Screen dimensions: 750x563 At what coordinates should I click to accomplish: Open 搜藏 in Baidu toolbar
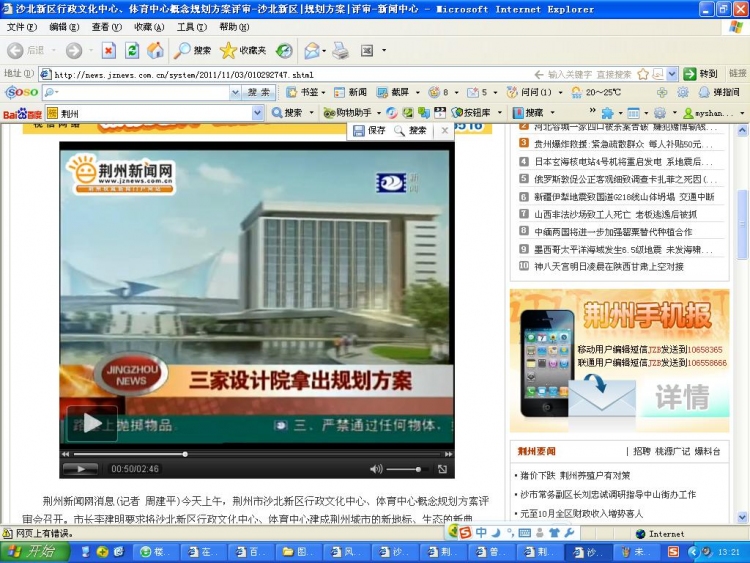point(529,113)
